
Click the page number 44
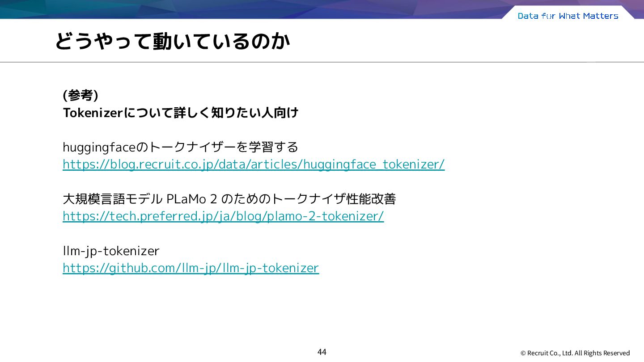click(x=322, y=352)
